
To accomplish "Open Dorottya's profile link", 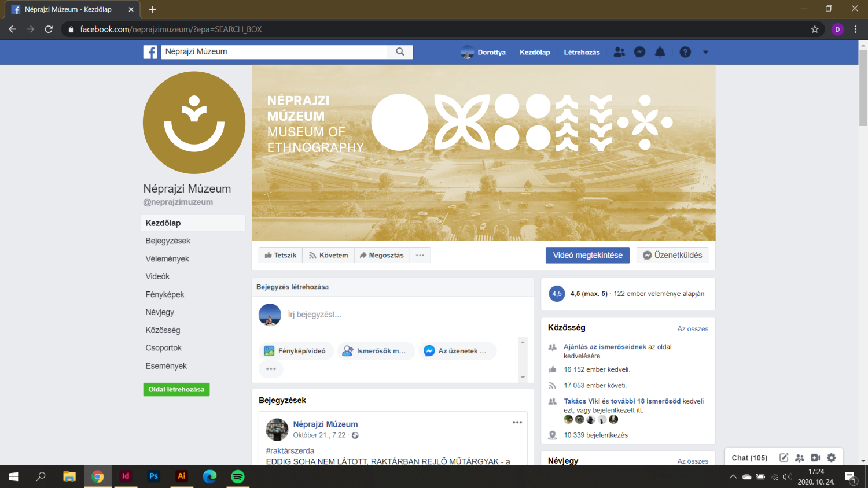I will 483,52.
